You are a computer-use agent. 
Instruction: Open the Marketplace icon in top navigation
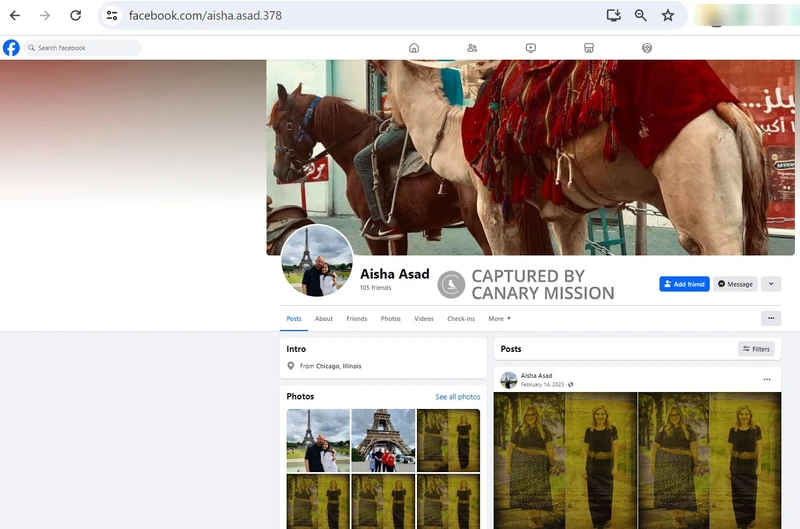click(589, 48)
